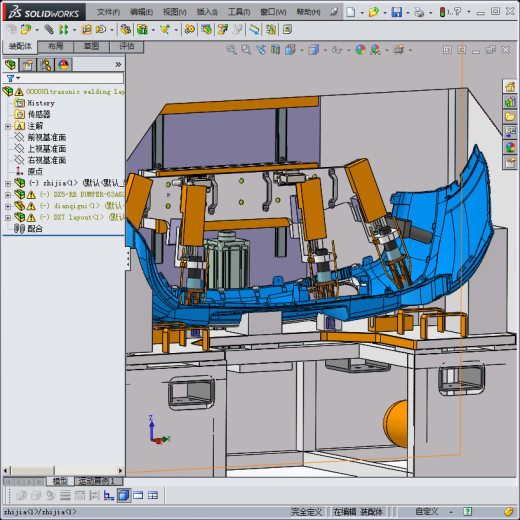Click the feature tree horizontal scrollbar
Viewport: 520px width, 520px height.
[x=63, y=470]
